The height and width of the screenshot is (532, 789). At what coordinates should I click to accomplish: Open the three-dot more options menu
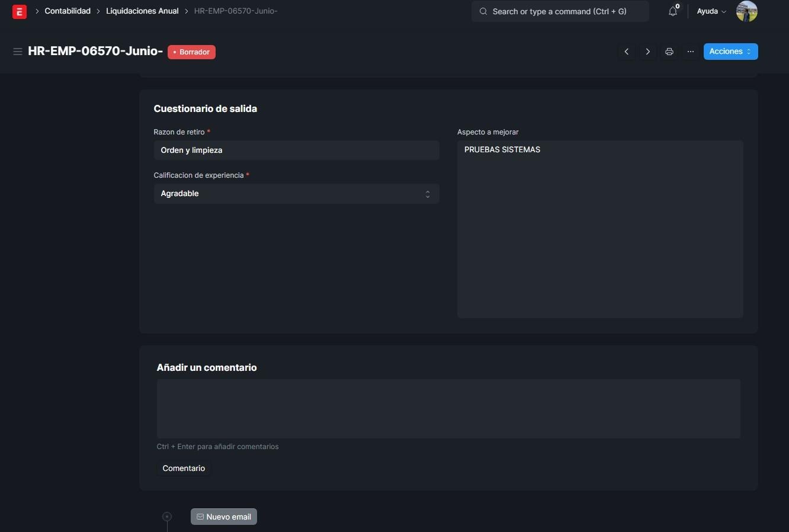click(x=690, y=52)
